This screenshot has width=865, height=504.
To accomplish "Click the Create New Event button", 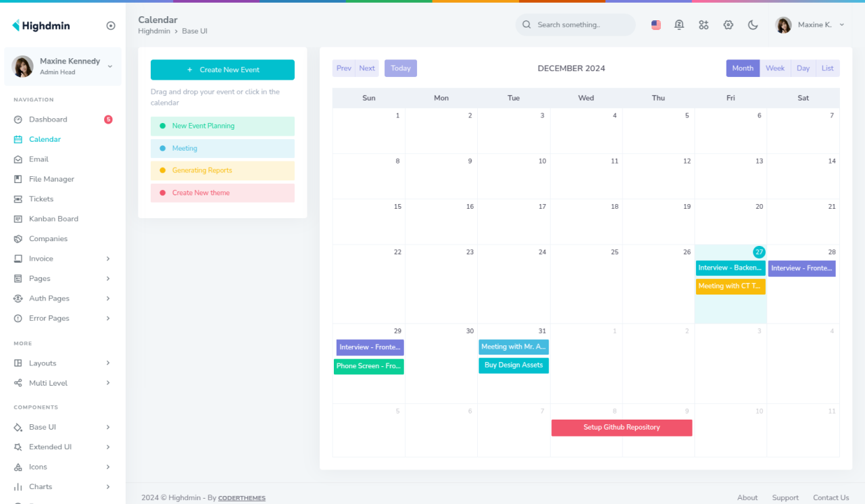I will click(222, 70).
